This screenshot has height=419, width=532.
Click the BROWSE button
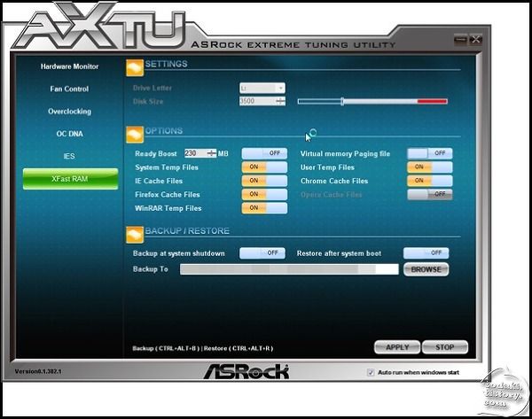(x=426, y=269)
